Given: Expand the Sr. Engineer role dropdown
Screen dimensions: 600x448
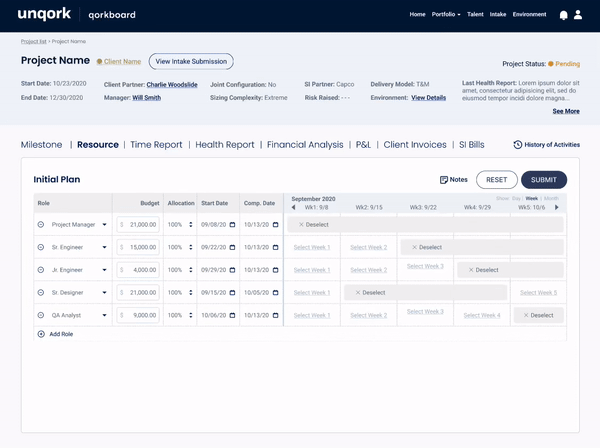Looking at the screenshot, I should (104, 247).
